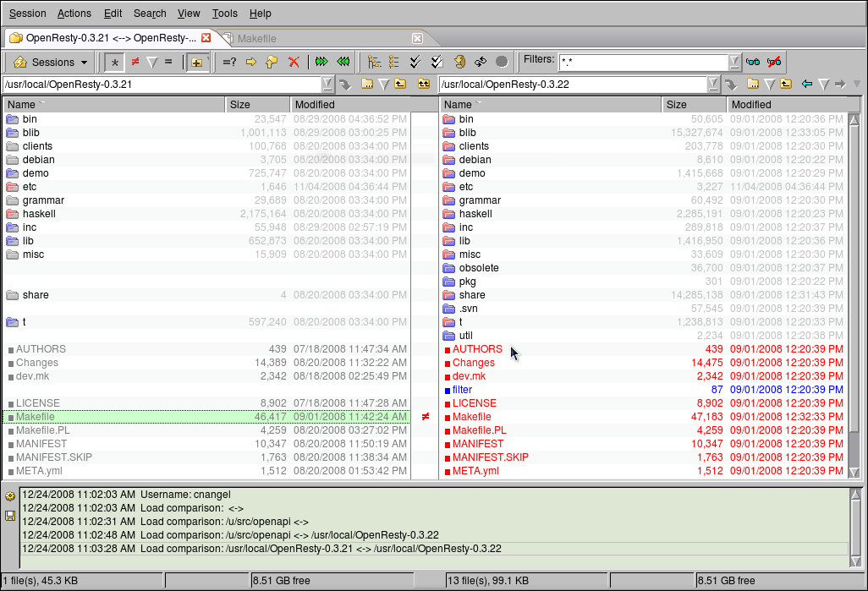Viewport: 868px width, 591px height.
Task: Click the gear icon beside the log panel
Action: pyautogui.click(x=10, y=495)
